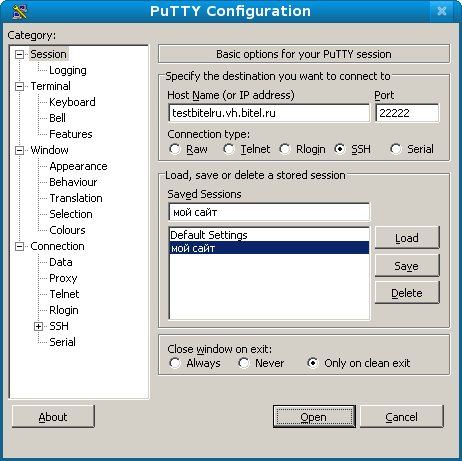Viewport: 462px width, 461px height.
Task: Select Serial connection type
Action: (x=396, y=149)
